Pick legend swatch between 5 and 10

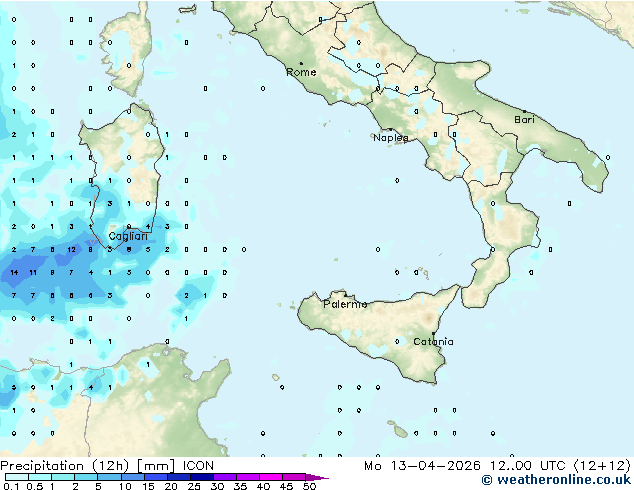pos(109,477)
